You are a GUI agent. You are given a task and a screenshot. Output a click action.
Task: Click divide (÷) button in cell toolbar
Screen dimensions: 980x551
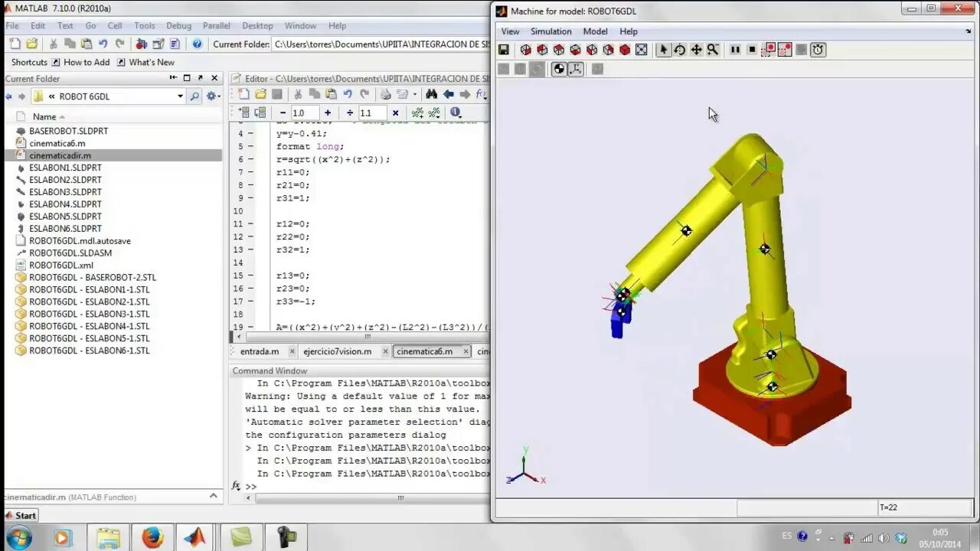tap(350, 113)
